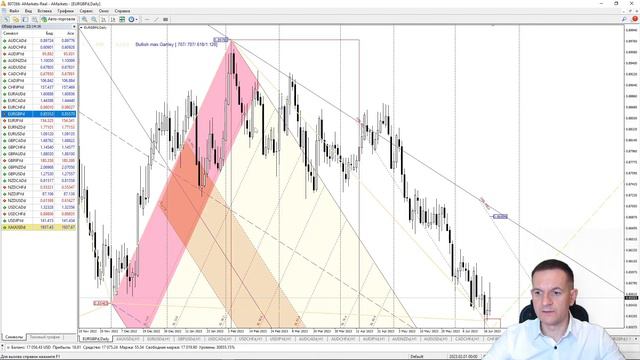Viewport: 640px width, 360px height.
Task: Open the Окно menu
Action: point(104,11)
